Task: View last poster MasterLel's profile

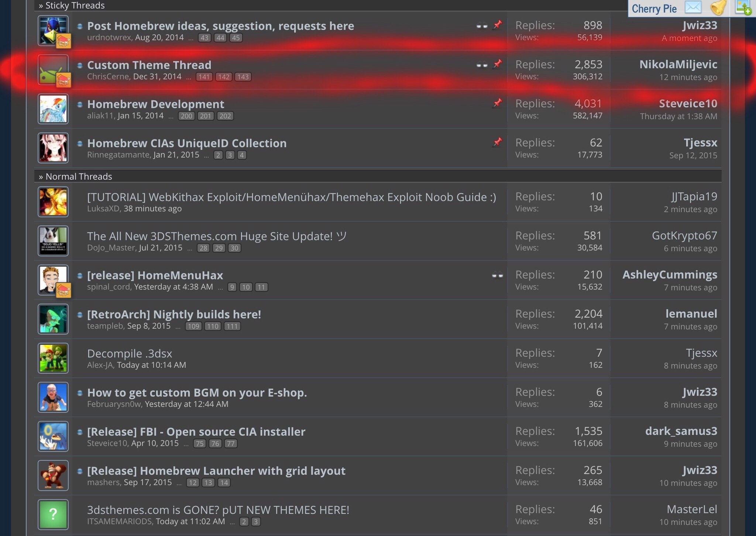Action: [692, 509]
